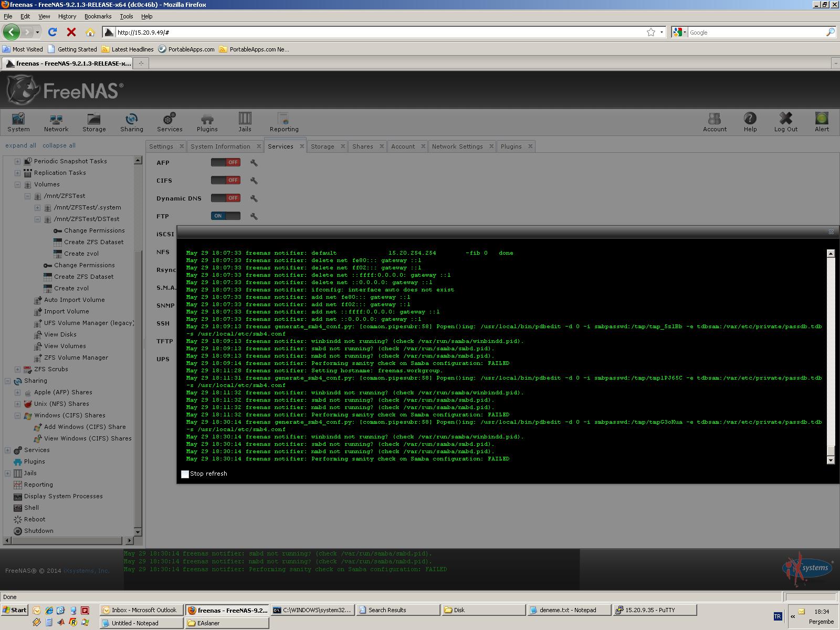
Task: Switch to the Settings tab
Action: click(161, 146)
